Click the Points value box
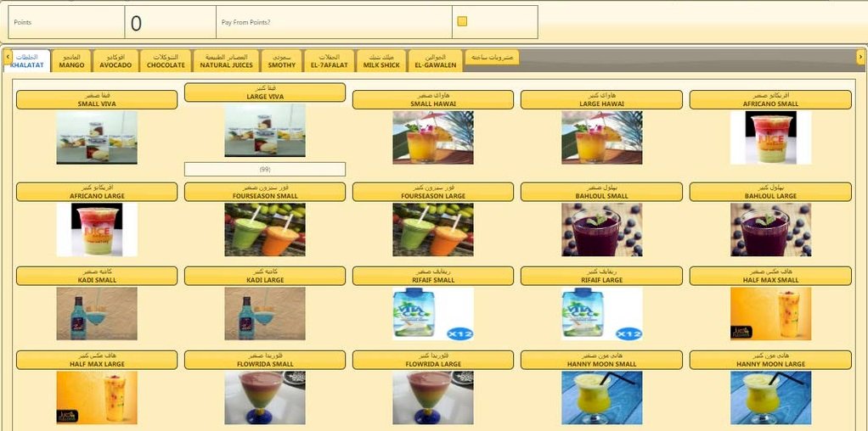Image resolution: width=868 pixels, height=431 pixels. (170, 23)
